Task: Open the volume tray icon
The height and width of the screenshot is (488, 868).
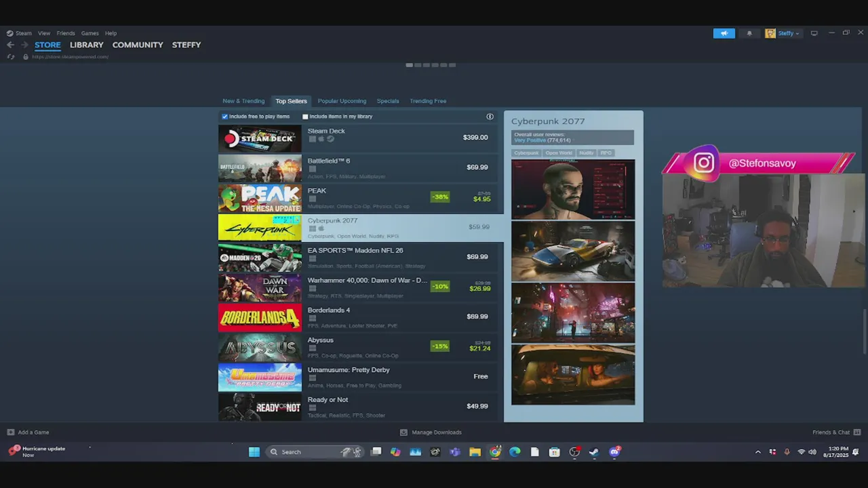Action: 812,452
